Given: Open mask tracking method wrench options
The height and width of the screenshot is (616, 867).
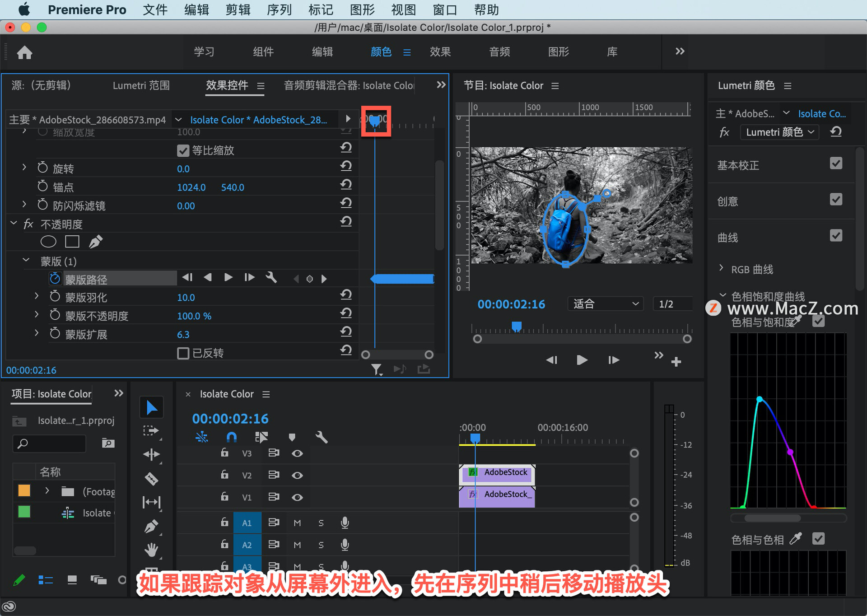Looking at the screenshot, I should (271, 277).
